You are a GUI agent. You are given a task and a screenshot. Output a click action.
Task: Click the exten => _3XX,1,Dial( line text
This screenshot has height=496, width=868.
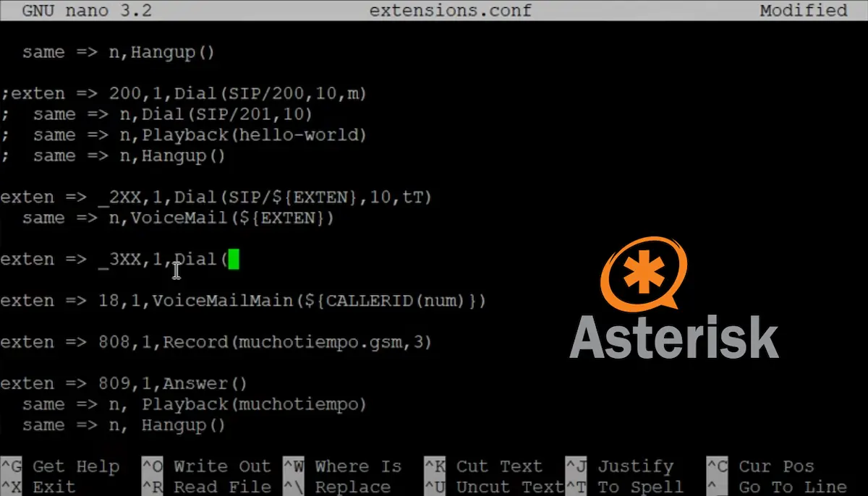114,260
